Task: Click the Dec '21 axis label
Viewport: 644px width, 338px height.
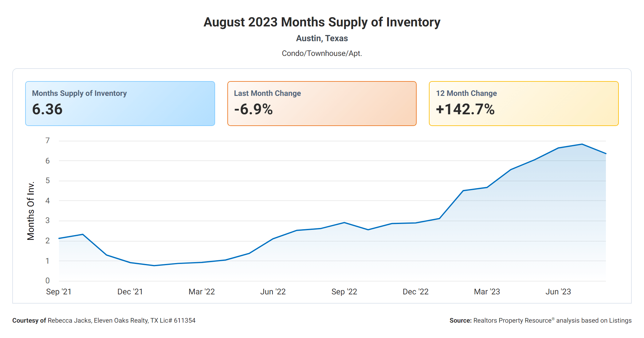Action: click(131, 292)
